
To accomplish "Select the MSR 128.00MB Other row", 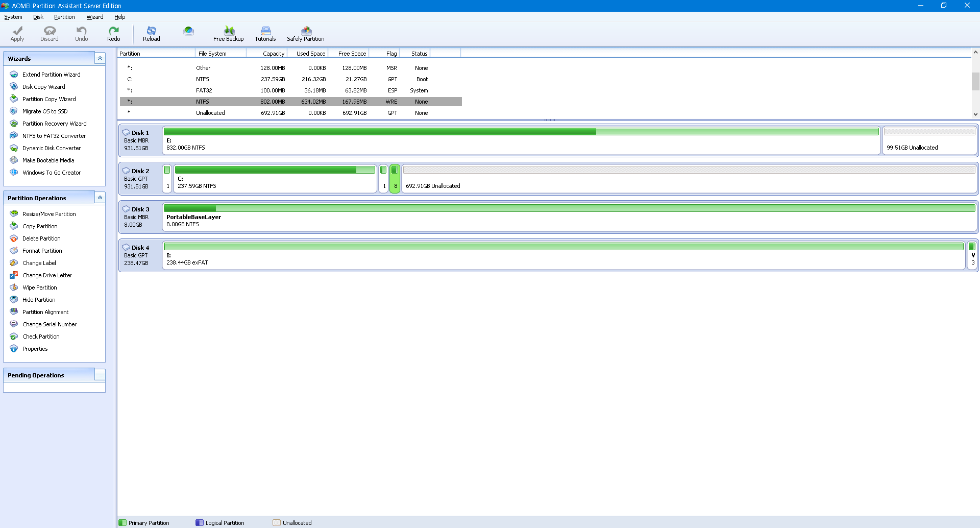I will (291, 68).
